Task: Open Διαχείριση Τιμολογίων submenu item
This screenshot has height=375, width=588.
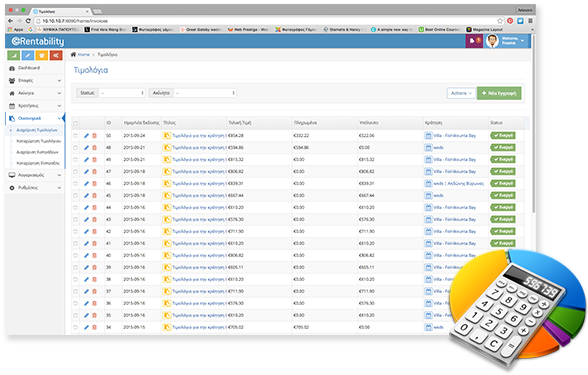Action: [37, 130]
